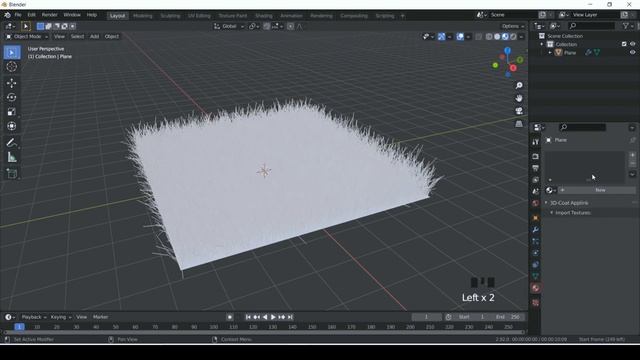Select the Rotate tool
This screenshot has width=640, height=360.
(12, 98)
